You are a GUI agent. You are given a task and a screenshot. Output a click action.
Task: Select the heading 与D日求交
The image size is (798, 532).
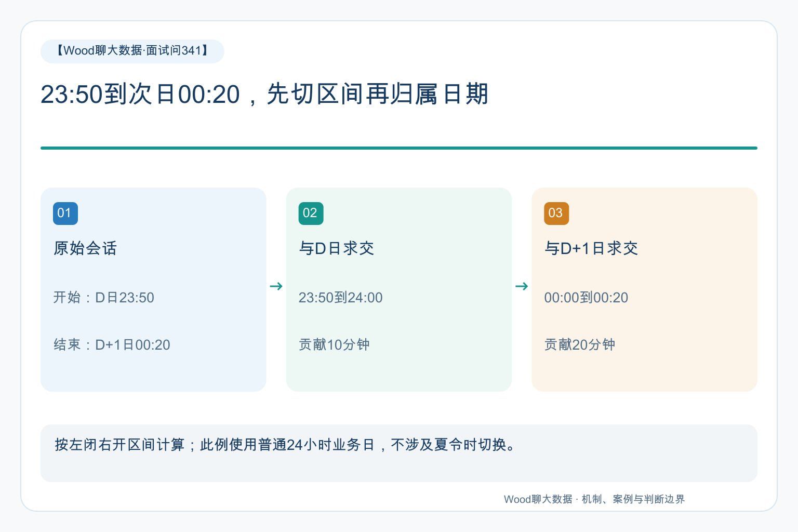(336, 248)
